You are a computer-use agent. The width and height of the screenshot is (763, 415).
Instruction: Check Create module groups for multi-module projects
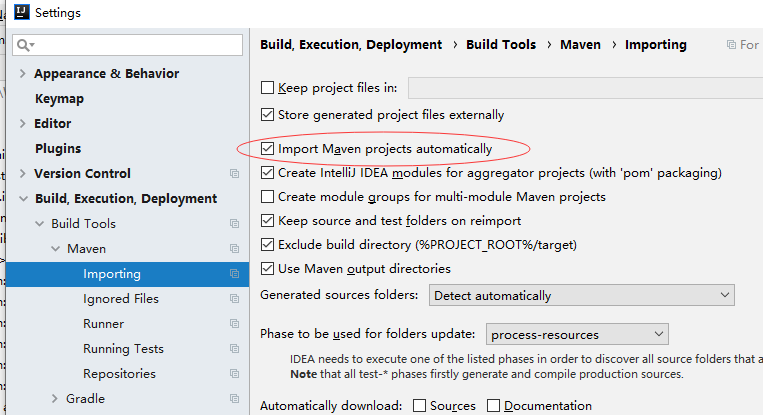[x=267, y=197]
